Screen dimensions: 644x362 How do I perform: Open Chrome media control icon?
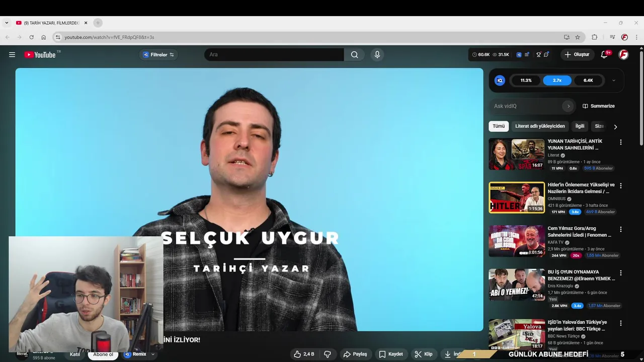(612, 37)
